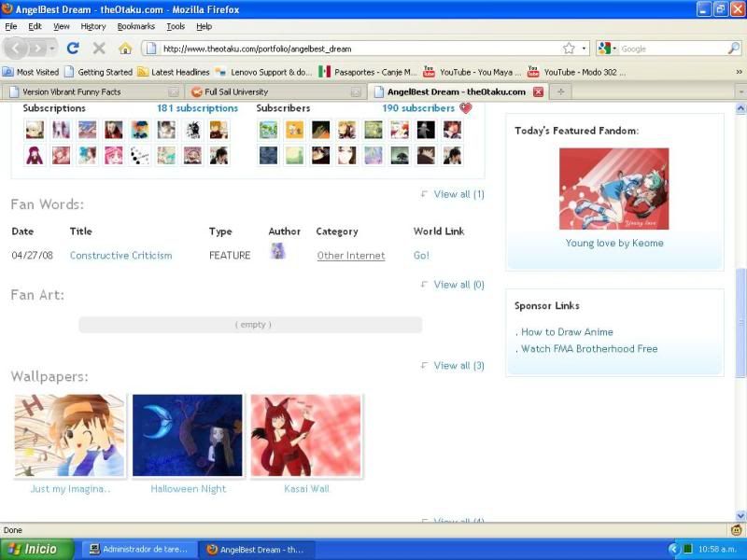Open the File menu
747x560 pixels.
coord(11,26)
